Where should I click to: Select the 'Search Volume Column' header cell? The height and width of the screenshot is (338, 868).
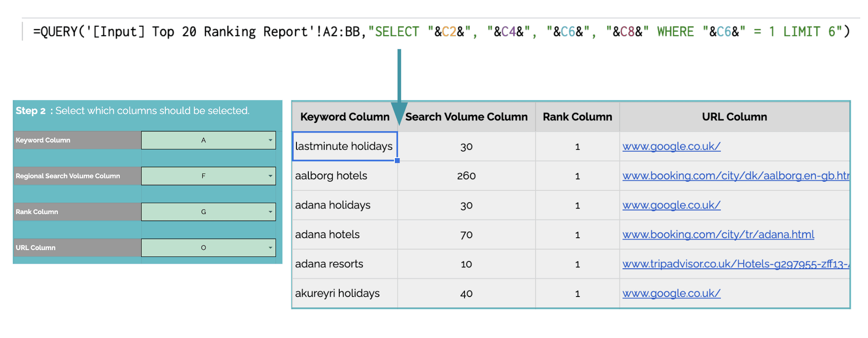pos(466,117)
